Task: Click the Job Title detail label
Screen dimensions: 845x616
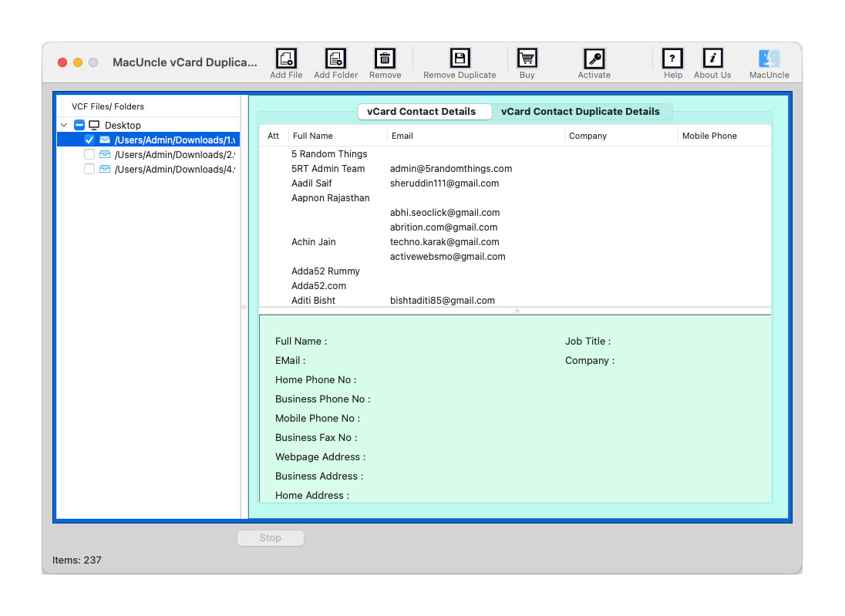Action: click(588, 341)
